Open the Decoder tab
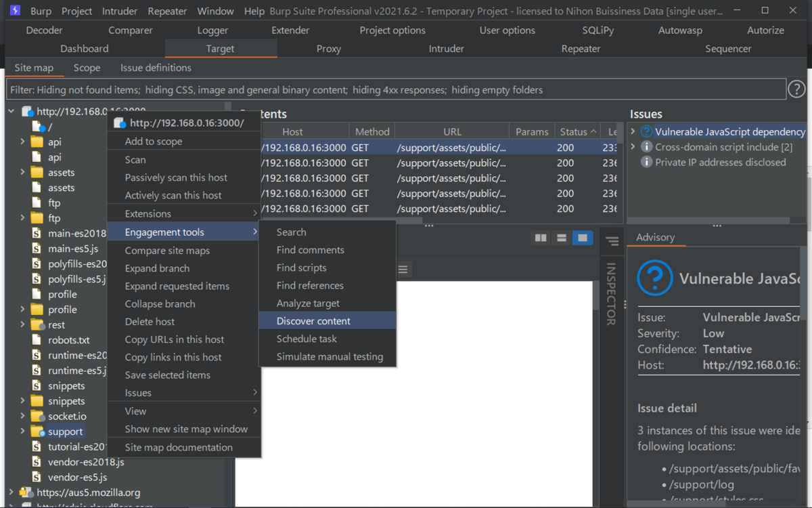This screenshot has height=508, width=812. (x=45, y=30)
